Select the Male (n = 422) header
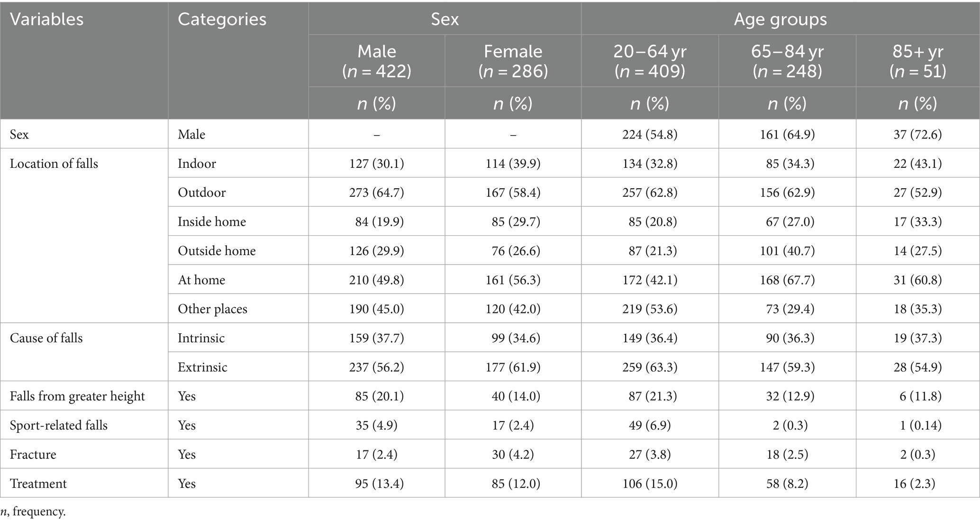This screenshot has height=522, width=980. [x=377, y=61]
